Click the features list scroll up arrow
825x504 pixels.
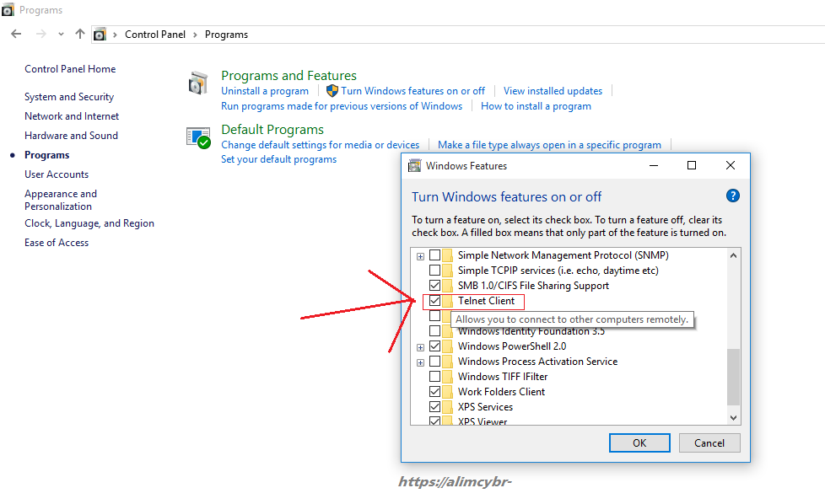(x=733, y=255)
